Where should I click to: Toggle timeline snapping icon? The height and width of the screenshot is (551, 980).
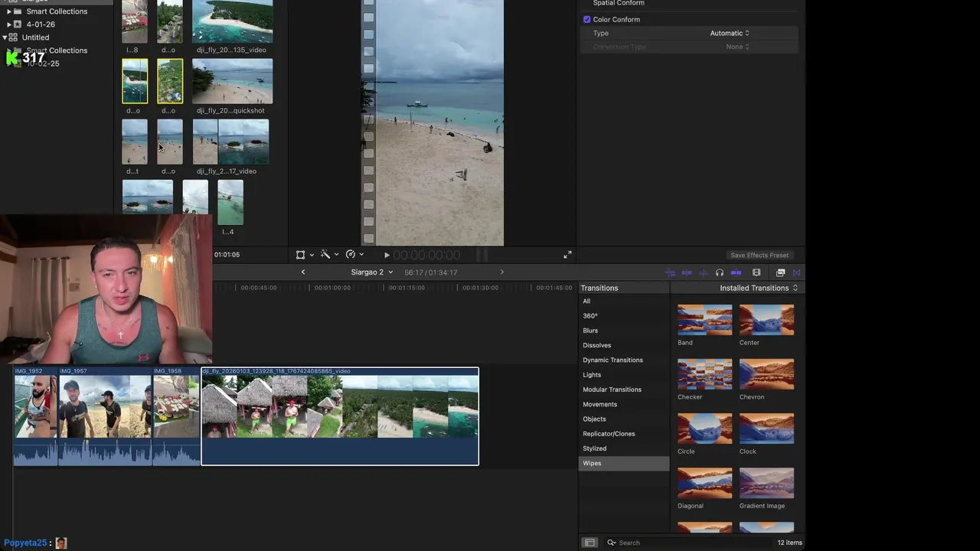tap(671, 272)
